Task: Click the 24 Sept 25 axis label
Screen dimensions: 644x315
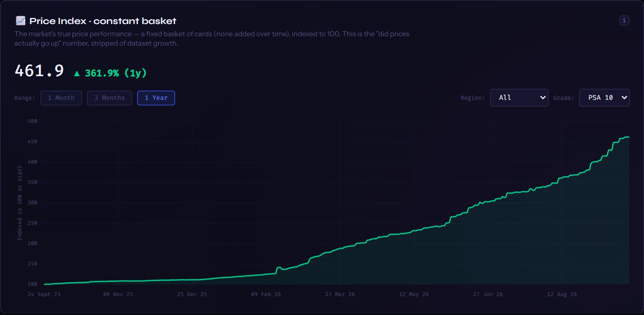Action: 44,294
